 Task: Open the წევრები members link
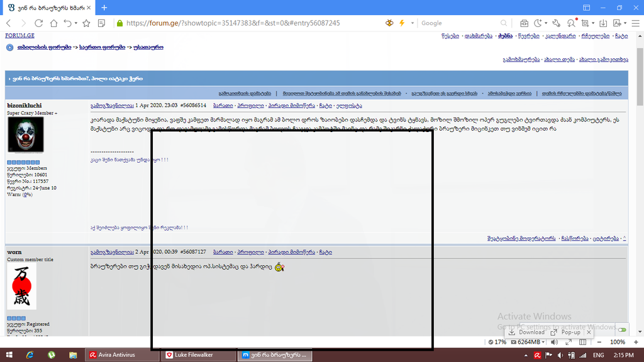pos(529,36)
